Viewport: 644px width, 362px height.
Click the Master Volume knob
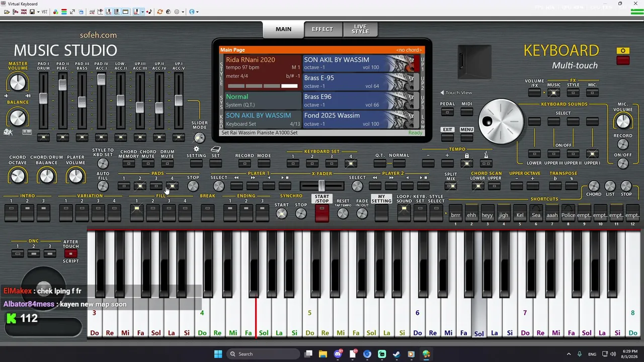pos(17,82)
